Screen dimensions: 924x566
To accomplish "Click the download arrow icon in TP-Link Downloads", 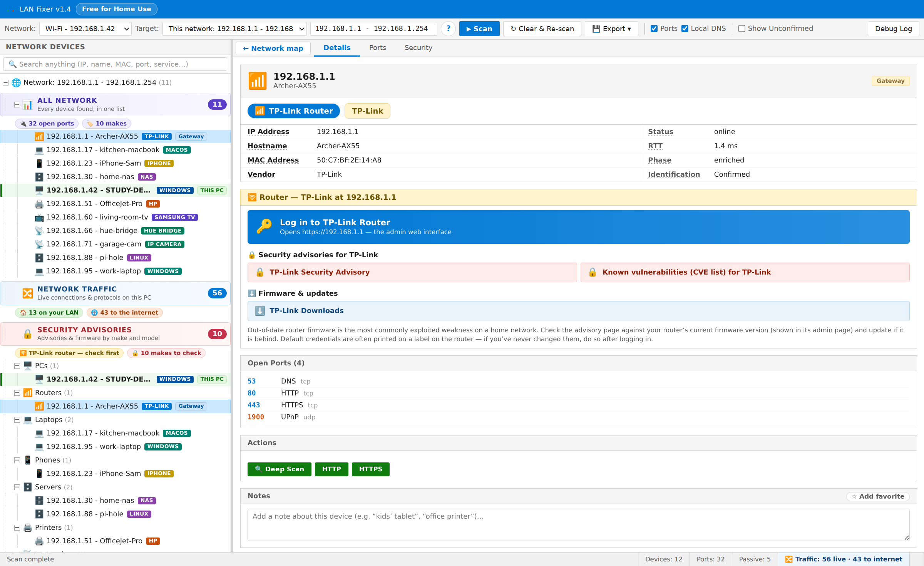I will [260, 311].
